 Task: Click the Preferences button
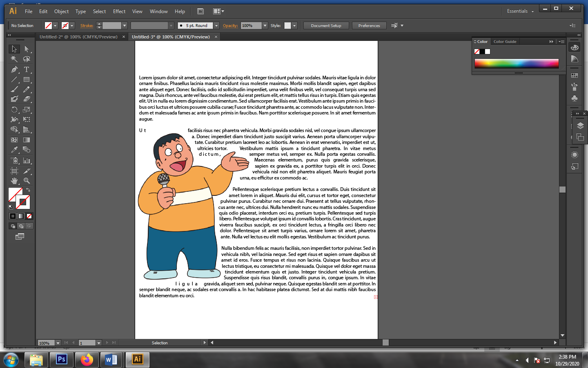coord(369,26)
